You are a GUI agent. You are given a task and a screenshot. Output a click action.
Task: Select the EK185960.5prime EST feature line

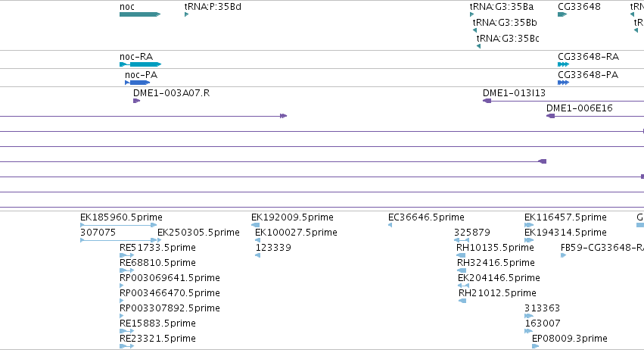point(118,225)
